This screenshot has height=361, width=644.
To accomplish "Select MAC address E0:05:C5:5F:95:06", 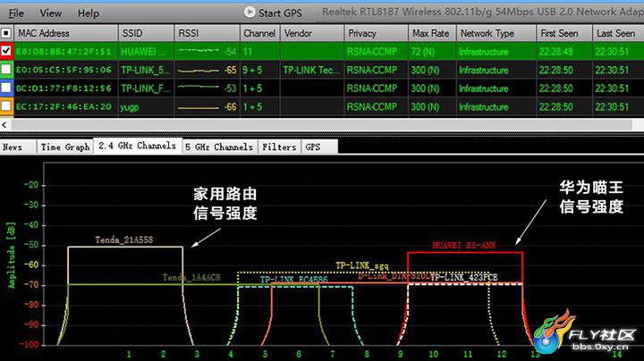I will [64, 71].
